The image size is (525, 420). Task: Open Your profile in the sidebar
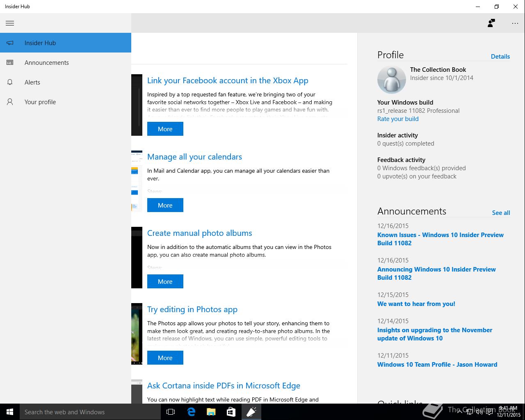click(x=66, y=102)
